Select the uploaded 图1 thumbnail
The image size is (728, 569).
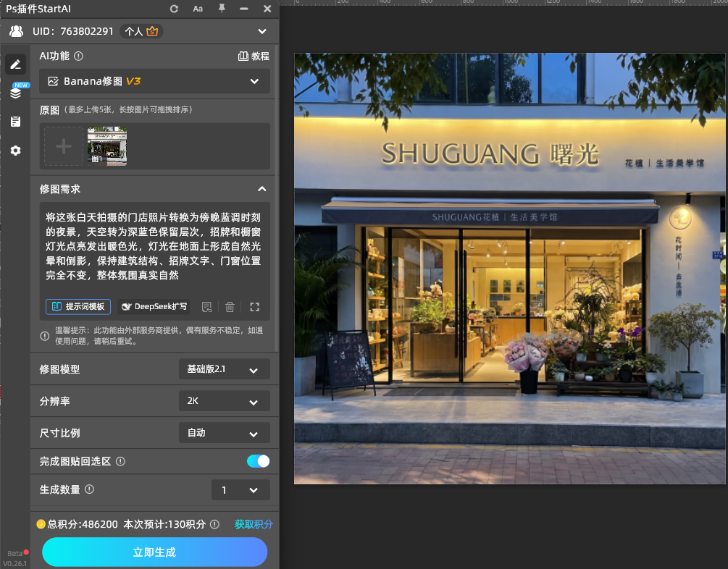107,146
